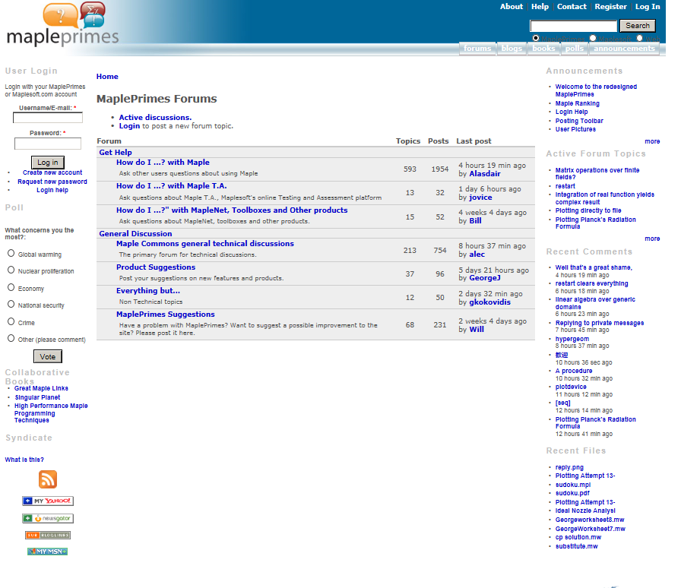Screen dimensions: 700x588
Task: Select the Crime poll option
Action: (11, 321)
